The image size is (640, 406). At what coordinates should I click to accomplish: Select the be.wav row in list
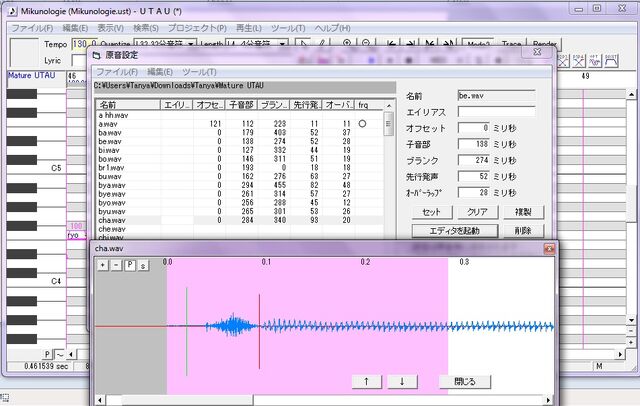240,142
